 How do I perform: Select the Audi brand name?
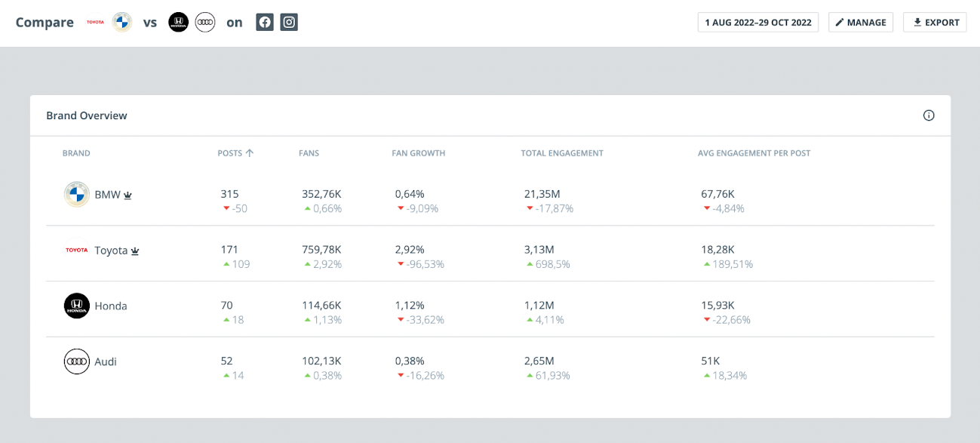[x=106, y=361]
